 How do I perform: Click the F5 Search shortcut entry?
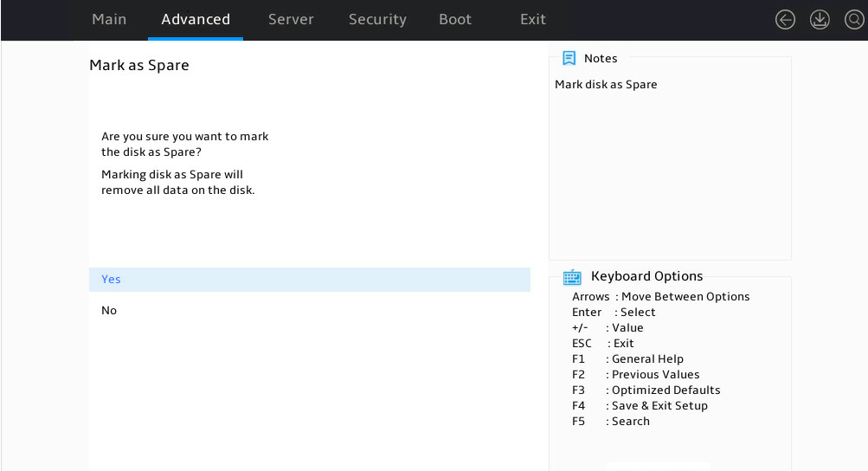coord(611,421)
